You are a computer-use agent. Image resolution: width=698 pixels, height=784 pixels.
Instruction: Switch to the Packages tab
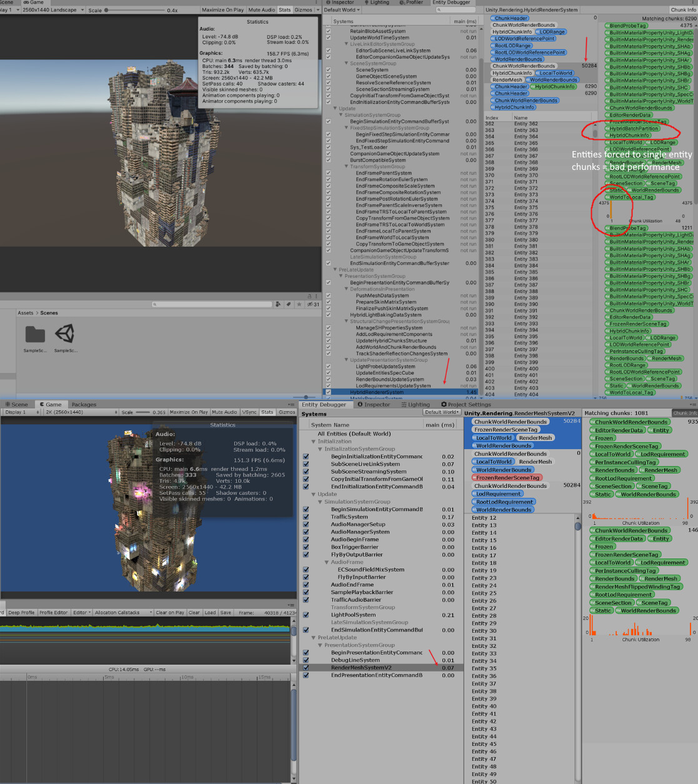tap(84, 405)
